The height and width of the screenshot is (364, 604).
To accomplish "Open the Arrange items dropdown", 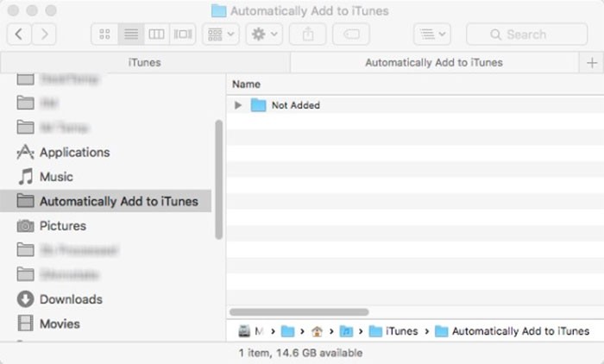I will (221, 35).
